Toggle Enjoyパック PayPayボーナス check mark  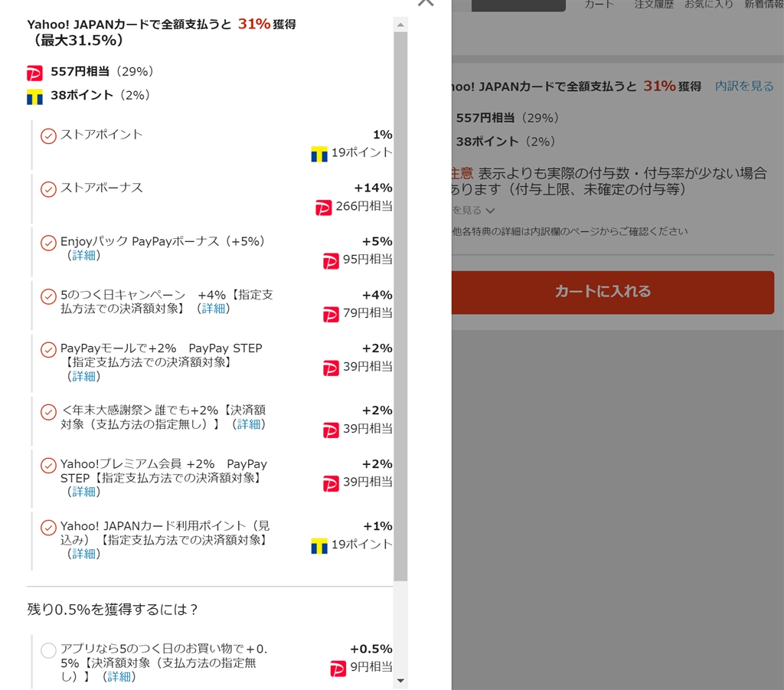pos(48,243)
